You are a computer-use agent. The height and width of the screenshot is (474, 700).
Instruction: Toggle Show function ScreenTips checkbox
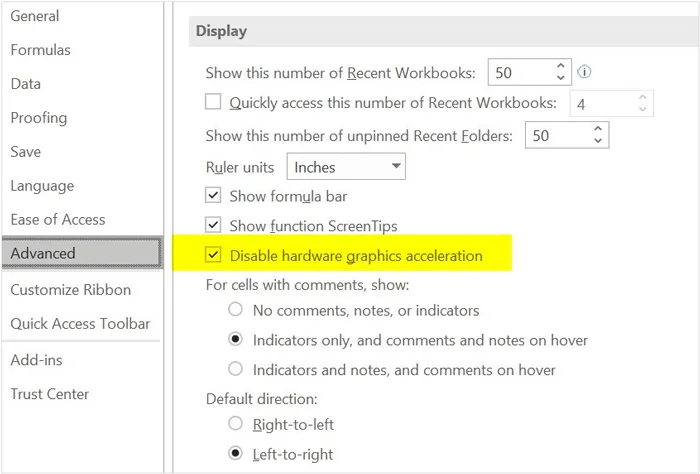(x=213, y=225)
